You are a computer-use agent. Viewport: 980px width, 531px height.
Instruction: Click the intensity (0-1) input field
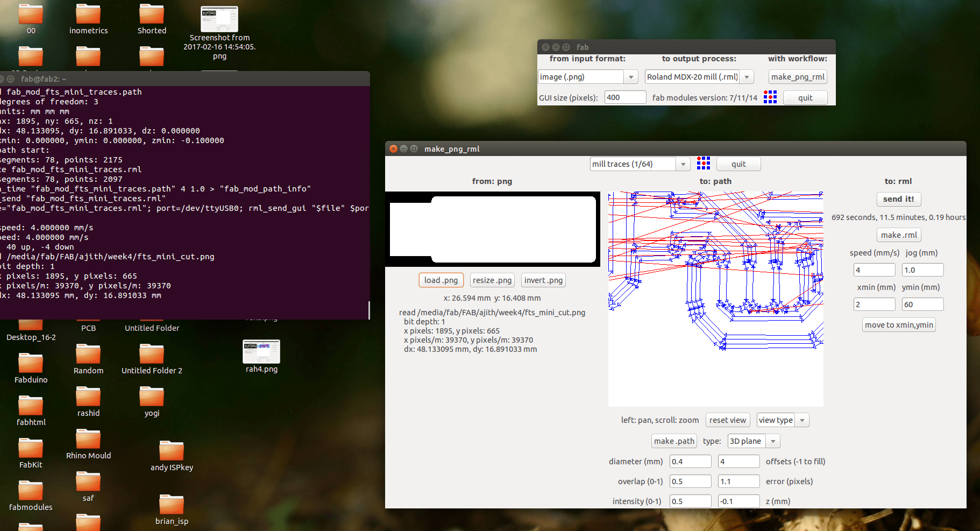point(690,501)
